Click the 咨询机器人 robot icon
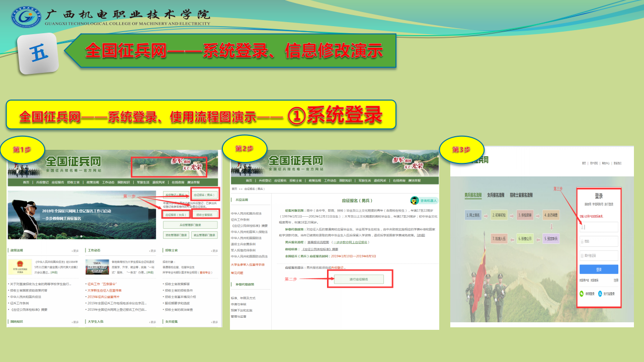 [x=415, y=200]
